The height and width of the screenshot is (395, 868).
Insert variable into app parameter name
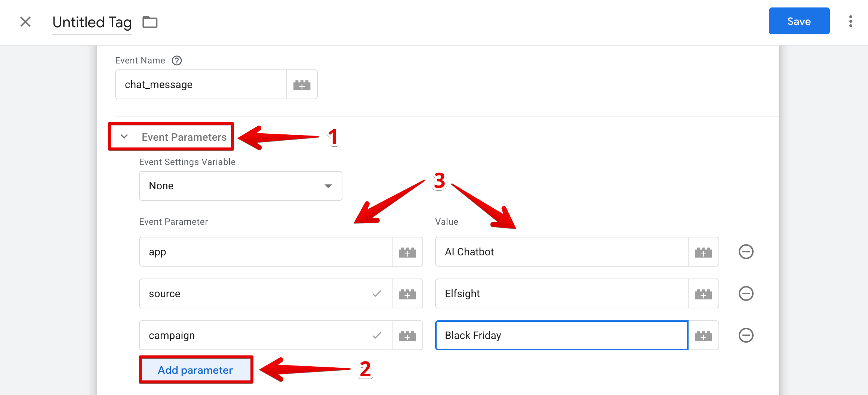[407, 252]
